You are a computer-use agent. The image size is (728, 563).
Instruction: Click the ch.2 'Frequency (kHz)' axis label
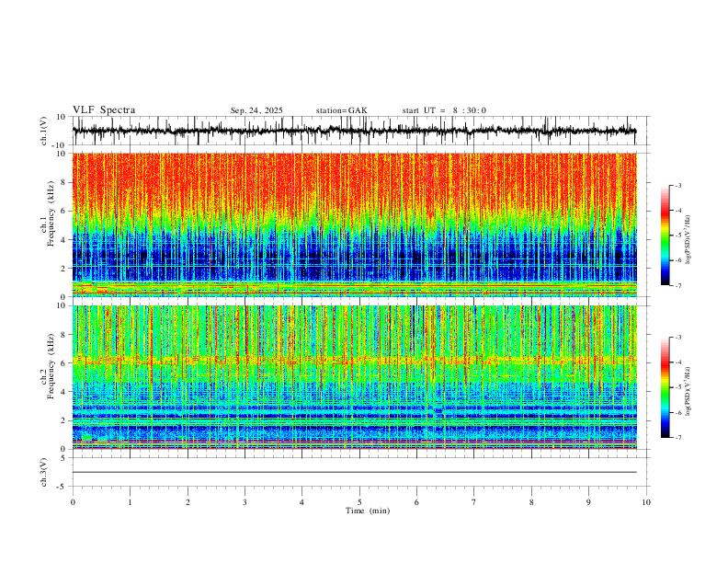coord(51,365)
